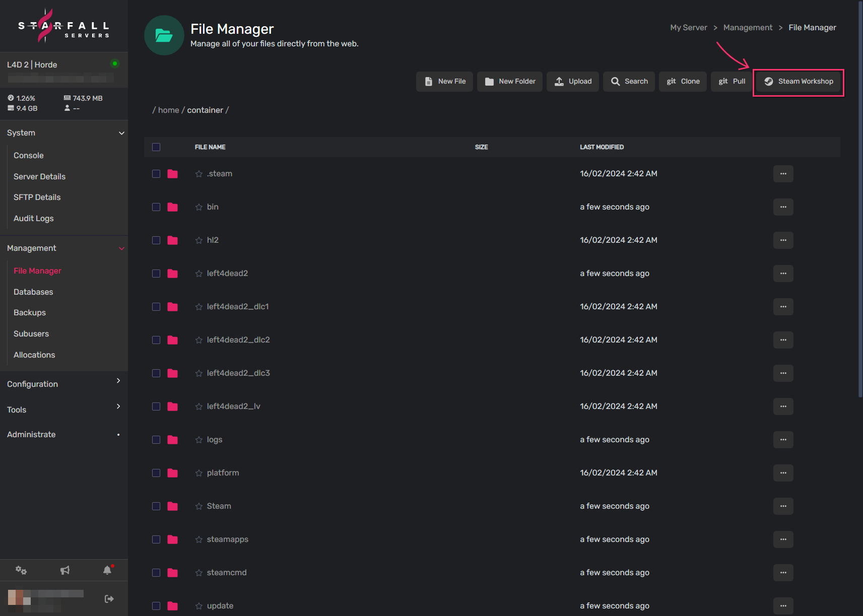Click the Management breadcrumb link

point(748,28)
